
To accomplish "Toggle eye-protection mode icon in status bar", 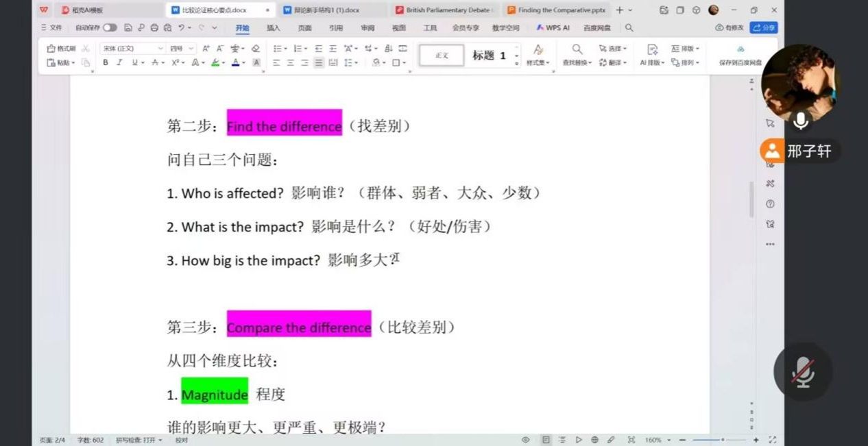I will coord(526,440).
